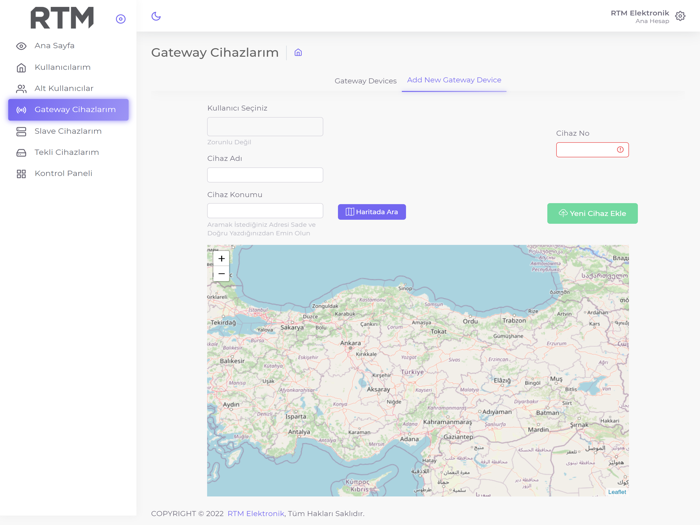Click the Slave Cihazlarım server icon
This screenshot has width=700, height=525.
pos(21,131)
